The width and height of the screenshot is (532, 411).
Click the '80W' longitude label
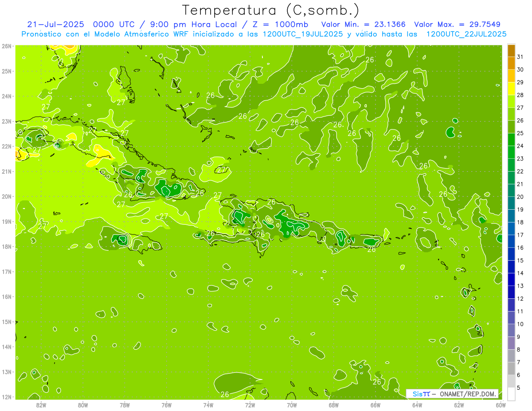pos(83,405)
